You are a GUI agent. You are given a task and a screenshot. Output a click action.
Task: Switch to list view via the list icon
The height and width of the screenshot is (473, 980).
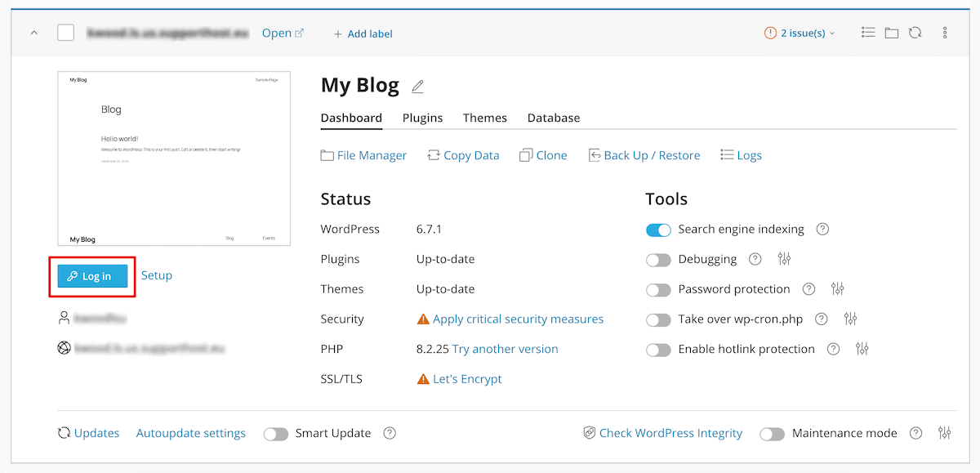click(868, 32)
